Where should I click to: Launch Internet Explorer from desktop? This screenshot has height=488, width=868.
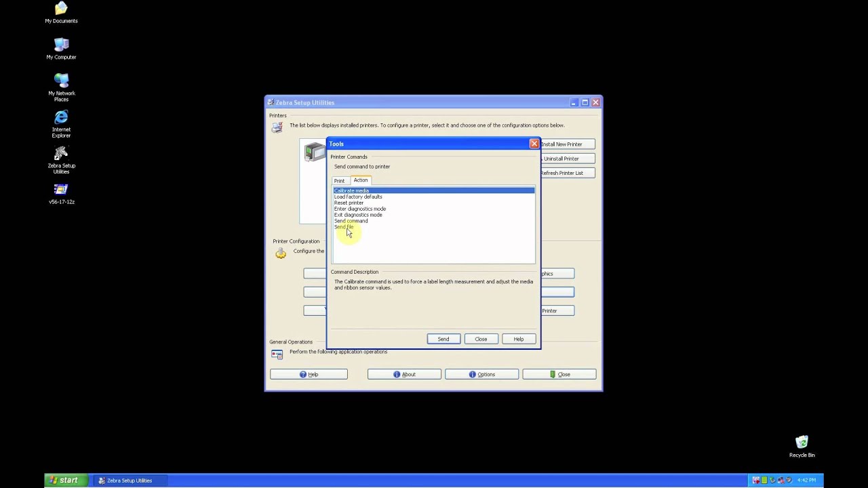click(61, 124)
